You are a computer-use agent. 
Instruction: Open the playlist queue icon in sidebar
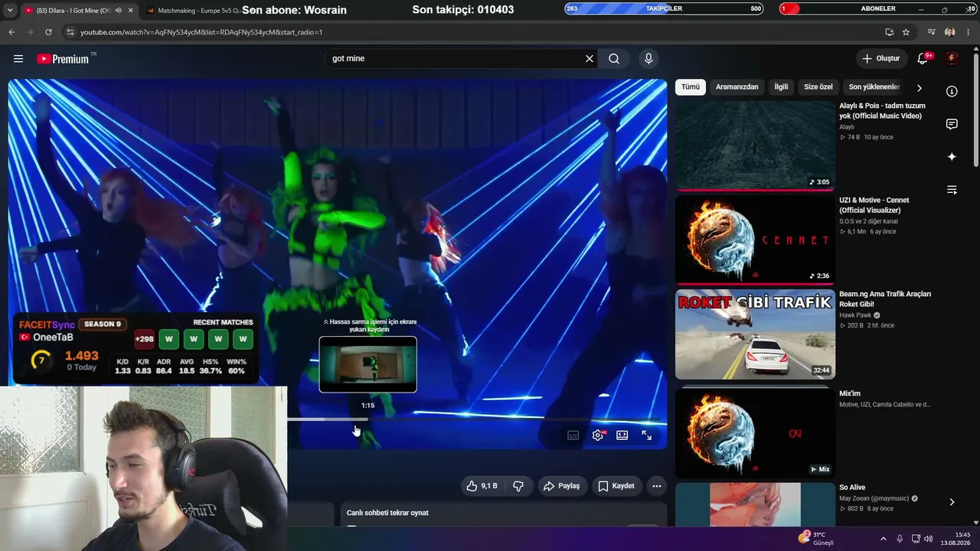[952, 190]
